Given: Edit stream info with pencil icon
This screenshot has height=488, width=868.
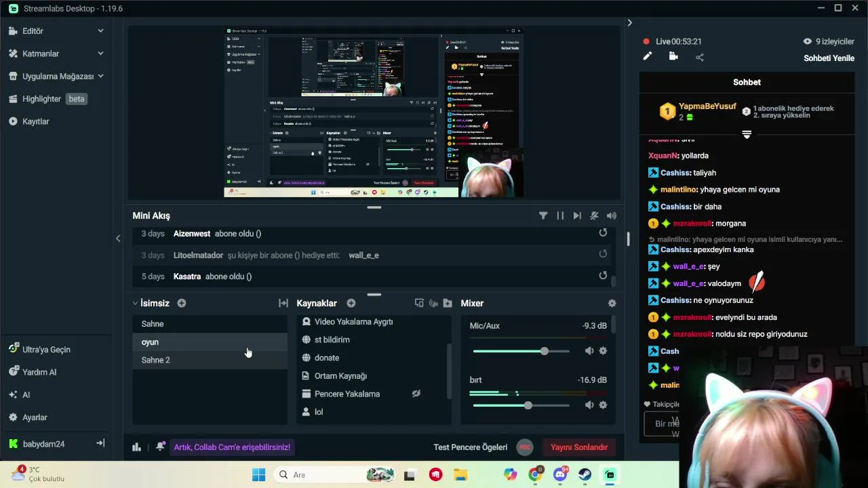Looking at the screenshot, I should click(648, 57).
